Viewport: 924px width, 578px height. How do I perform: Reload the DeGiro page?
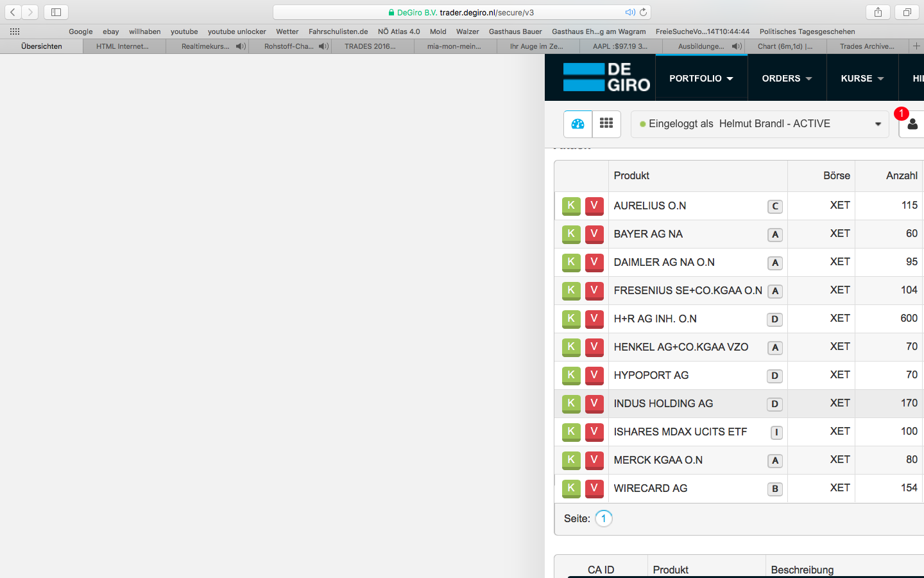tap(643, 12)
